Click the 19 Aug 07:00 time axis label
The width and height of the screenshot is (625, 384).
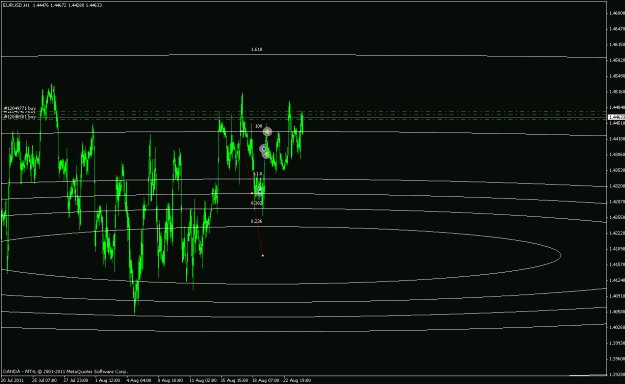[x=266, y=380]
